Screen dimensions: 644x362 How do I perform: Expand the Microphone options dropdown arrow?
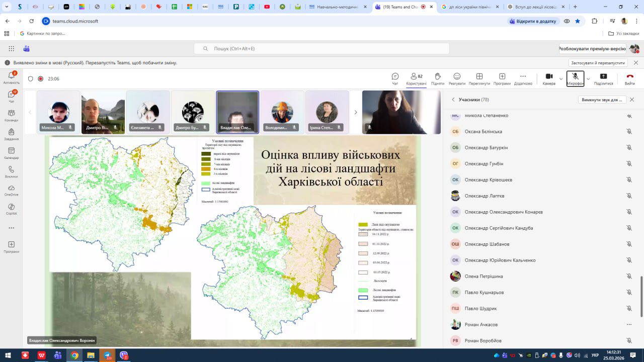(588, 79)
